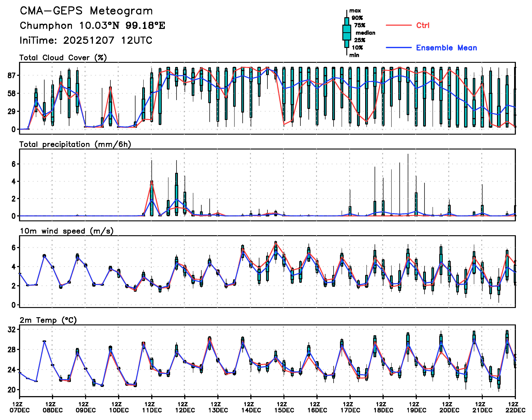This screenshot has width=532, height=420.
Task: Click the blue Ensemble Mean legend line
Action: (399, 47)
